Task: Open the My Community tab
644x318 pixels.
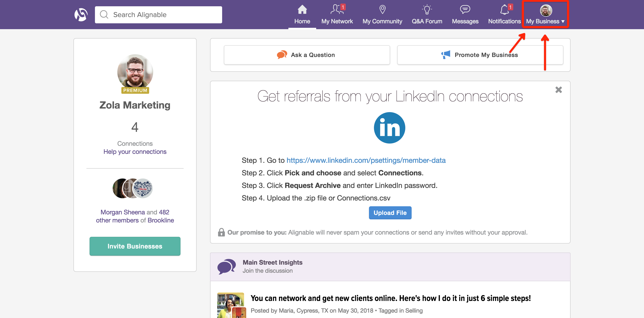Action: [x=382, y=15]
